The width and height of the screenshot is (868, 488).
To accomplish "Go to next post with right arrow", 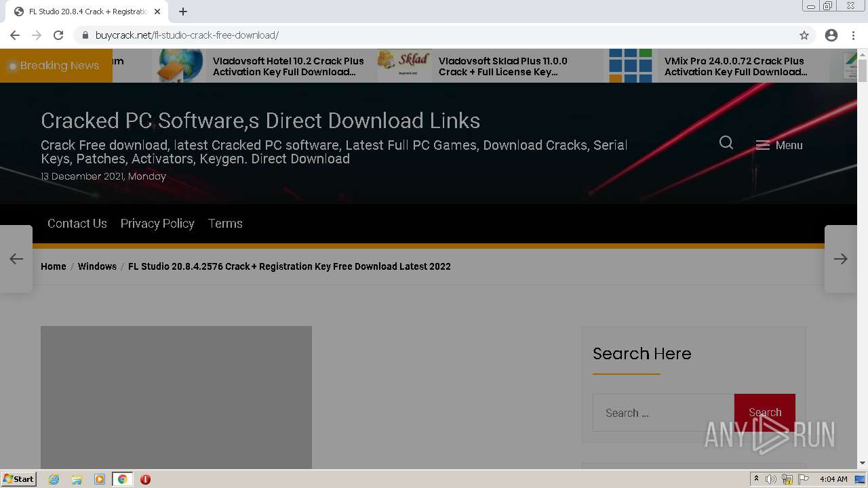I will (x=841, y=259).
